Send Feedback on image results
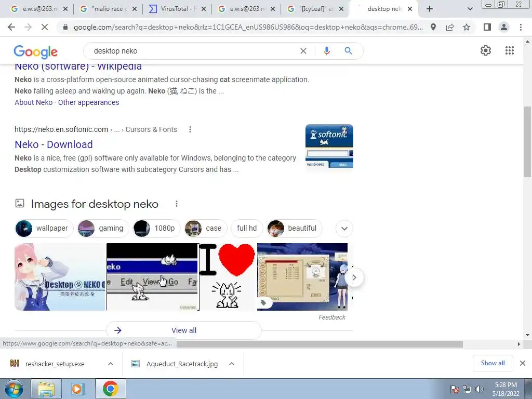The image size is (532, 399). point(332,317)
